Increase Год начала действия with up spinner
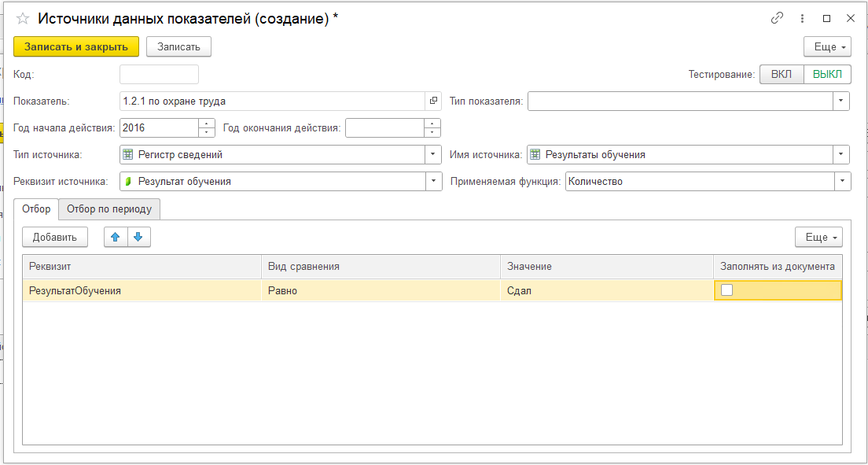 [207, 124]
